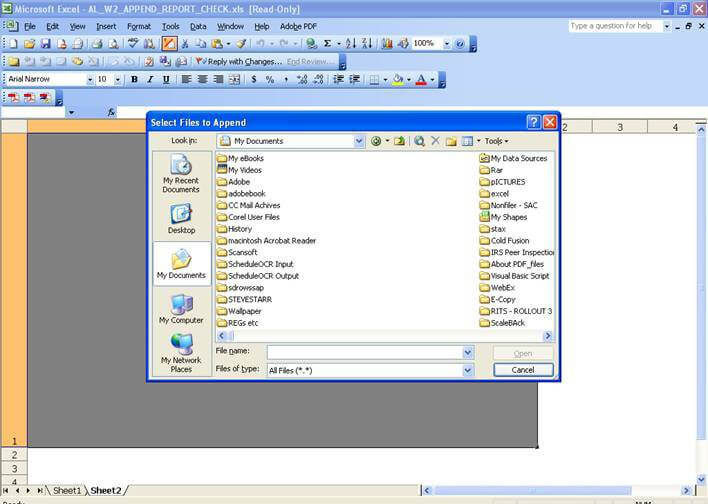Open the Fill Color swatch
Image resolution: width=708 pixels, height=504 pixels.
point(398,79)
